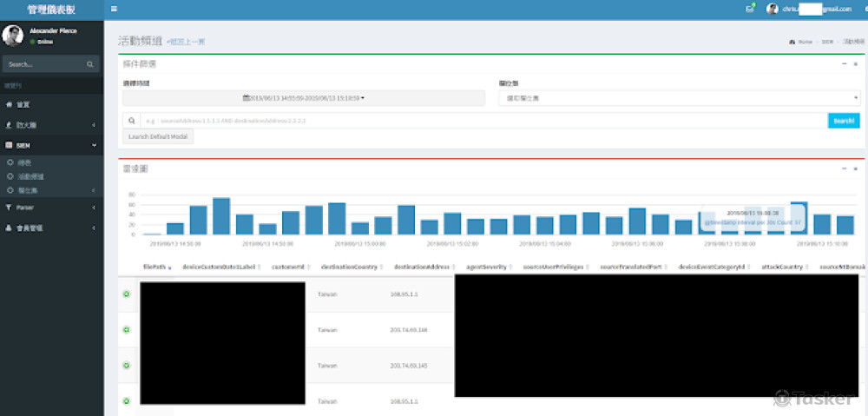The height and width of the screenshot is (416, 868).
Task: Open the firewall sidebar menu item
Action: tap(51, 125)
